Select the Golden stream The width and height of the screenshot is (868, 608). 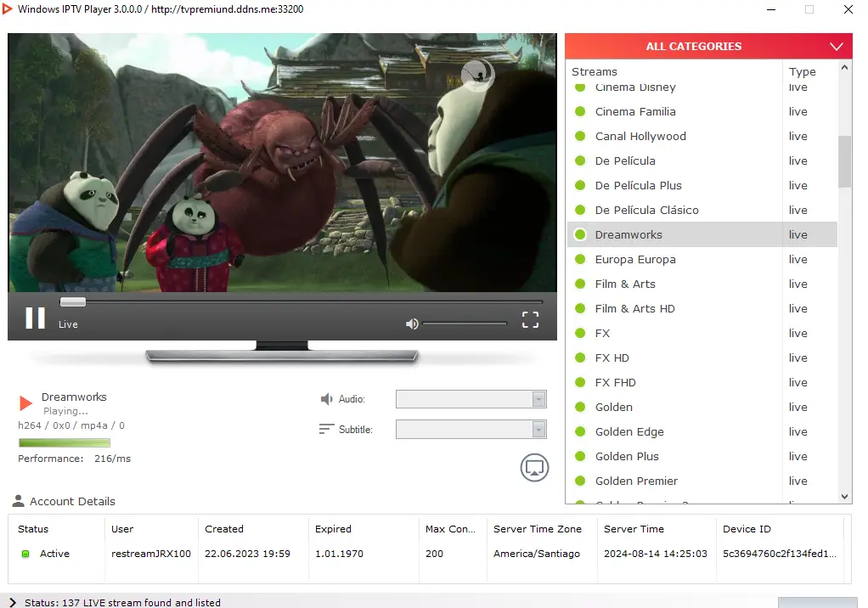[x=702, y=408]
